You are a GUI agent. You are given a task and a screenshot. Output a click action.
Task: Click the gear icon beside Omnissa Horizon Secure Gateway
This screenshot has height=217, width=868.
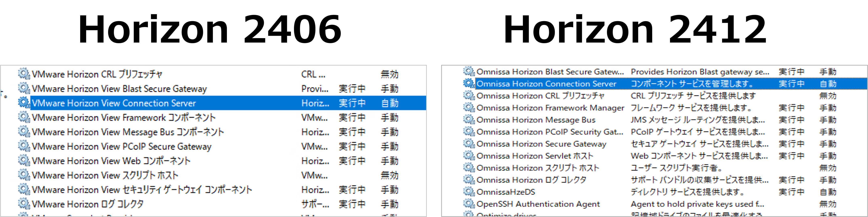click(469, 144)
